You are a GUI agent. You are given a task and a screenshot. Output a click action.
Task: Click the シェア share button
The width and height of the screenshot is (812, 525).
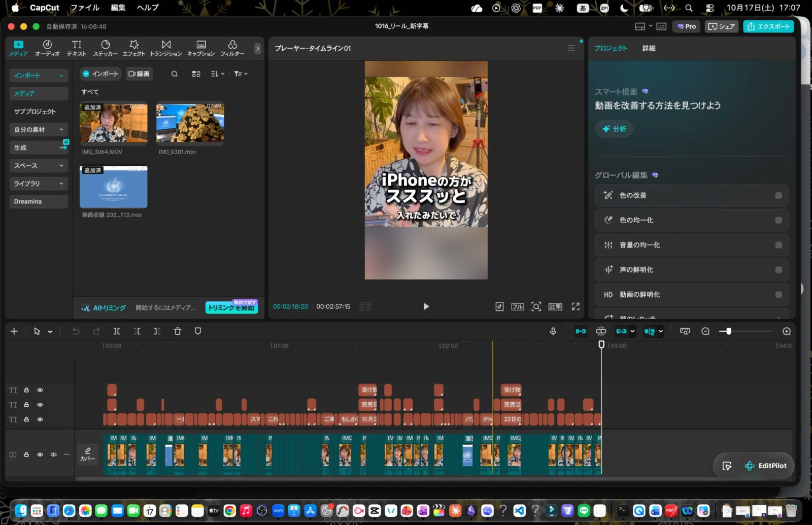tap(721, 26)
